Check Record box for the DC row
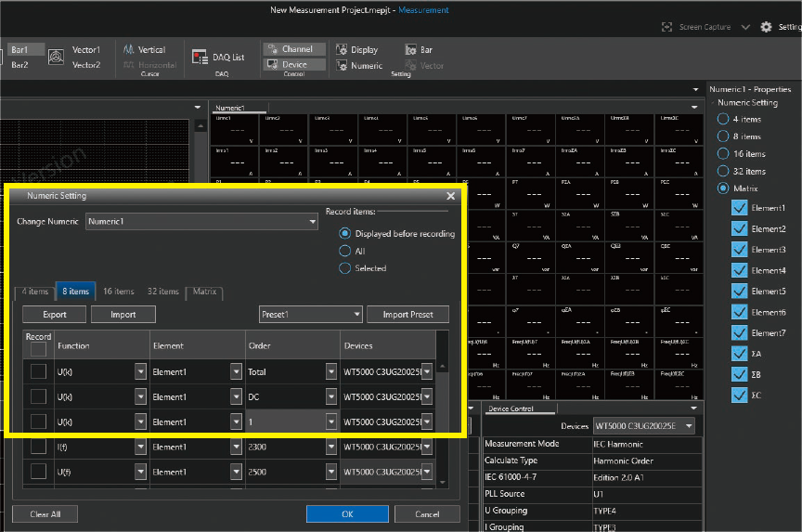This screenshot has height=532, width=802. coord(38,396)
